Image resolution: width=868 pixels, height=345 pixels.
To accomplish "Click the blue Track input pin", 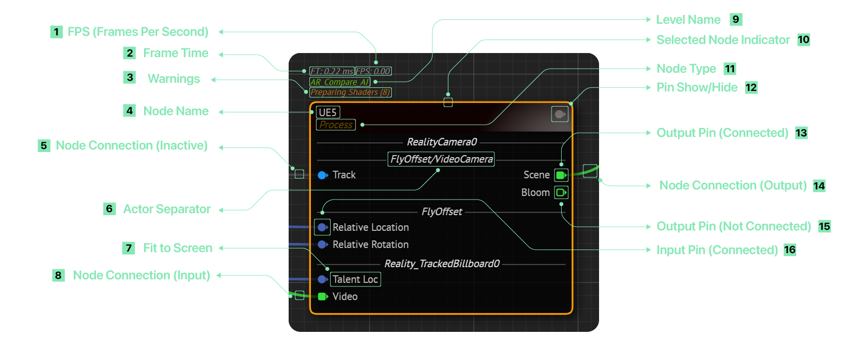I will coord(322,175).
